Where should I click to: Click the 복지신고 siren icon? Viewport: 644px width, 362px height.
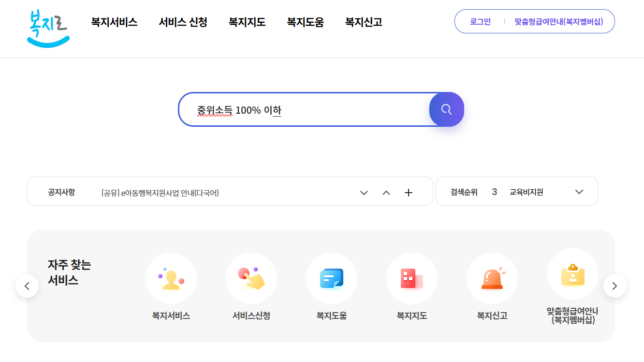(492, 278)
